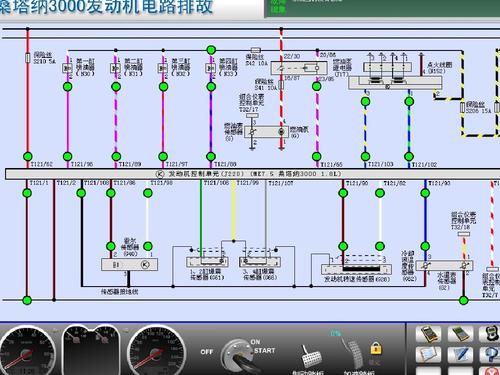Click the tachometer gauge right of the twin gauge

click(x=156, y=351)
